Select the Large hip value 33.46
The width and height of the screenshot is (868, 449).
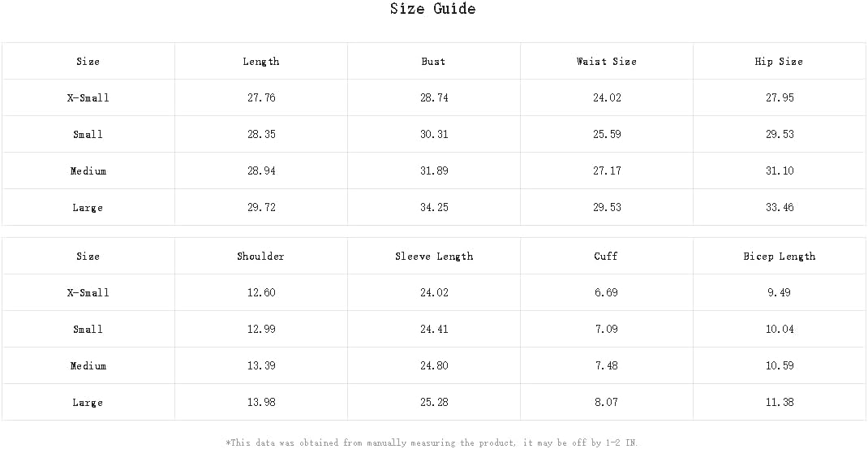(780, 207)
